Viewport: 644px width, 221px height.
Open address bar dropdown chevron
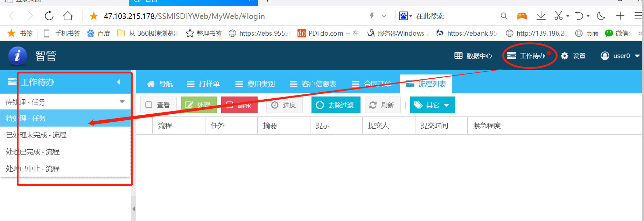click(x=384, y=16)
